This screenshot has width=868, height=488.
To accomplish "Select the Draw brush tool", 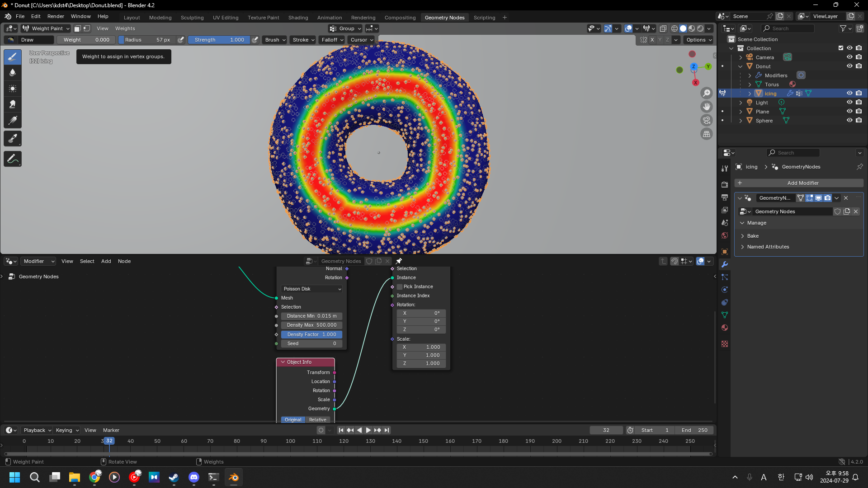I will 13,57.
